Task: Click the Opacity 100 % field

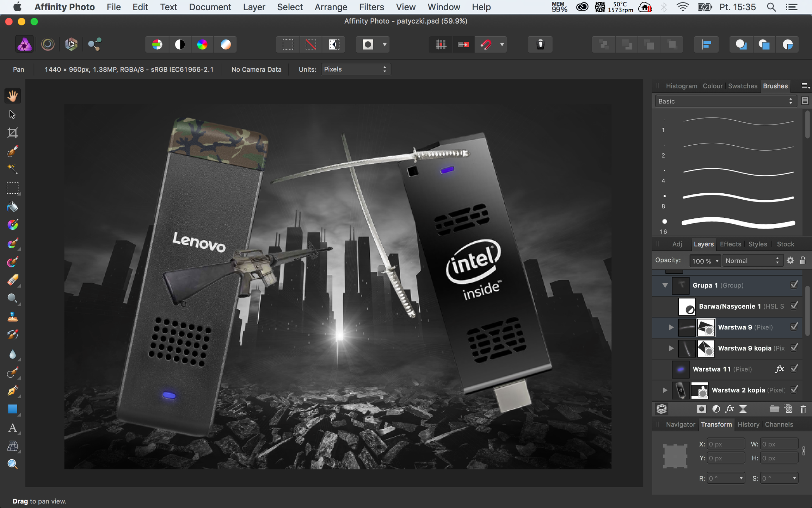Action: [x=705, y=261]
